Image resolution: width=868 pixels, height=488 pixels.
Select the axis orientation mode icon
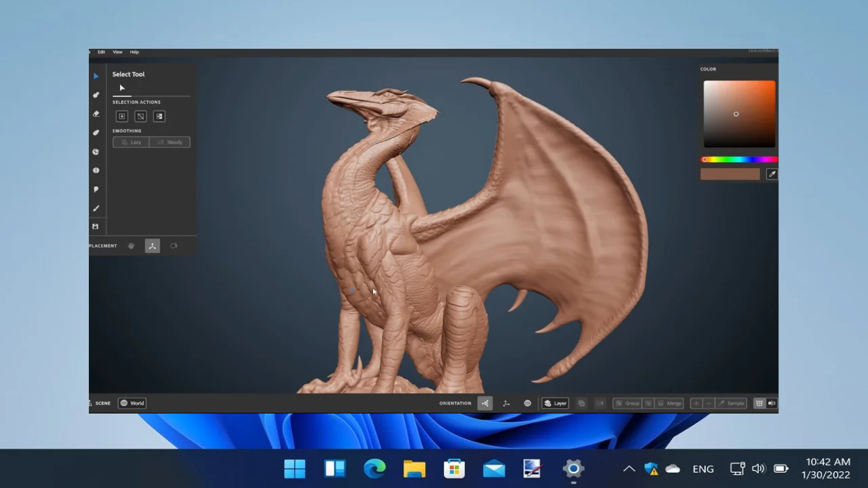(506, 403)
